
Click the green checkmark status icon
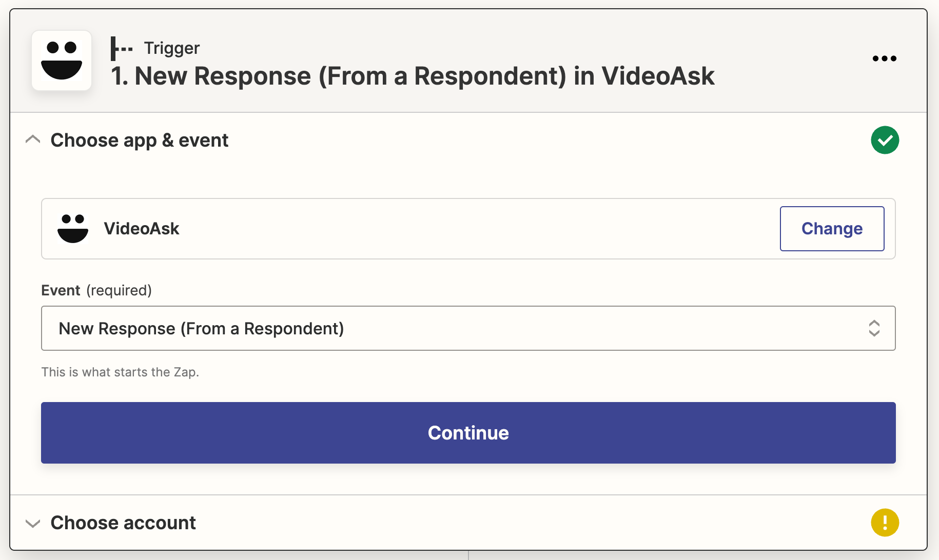point(885,140)
